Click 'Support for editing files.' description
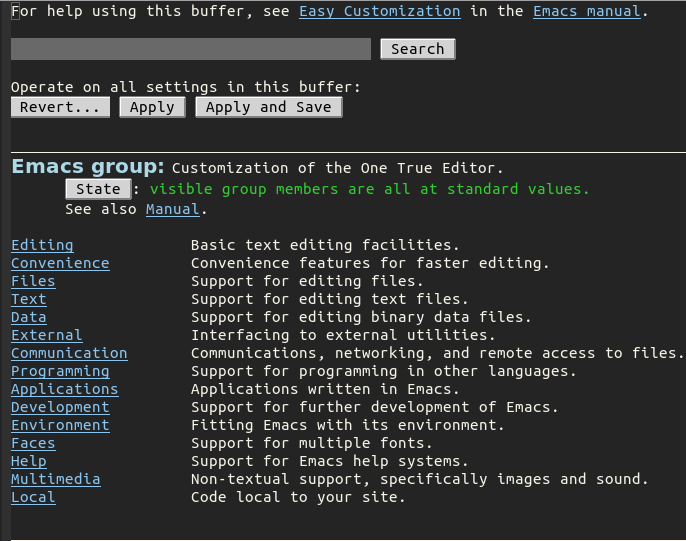686x541 pixels. click(307, 281)
